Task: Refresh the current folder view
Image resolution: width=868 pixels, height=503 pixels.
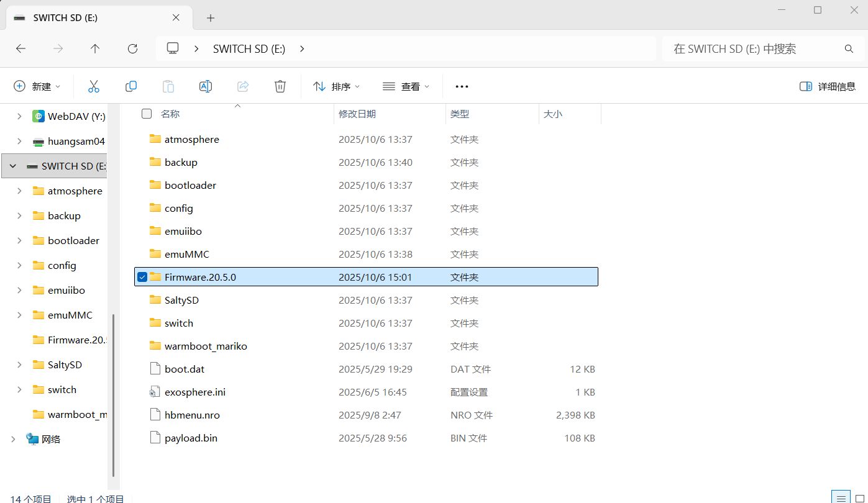Action: pos(132,48)
